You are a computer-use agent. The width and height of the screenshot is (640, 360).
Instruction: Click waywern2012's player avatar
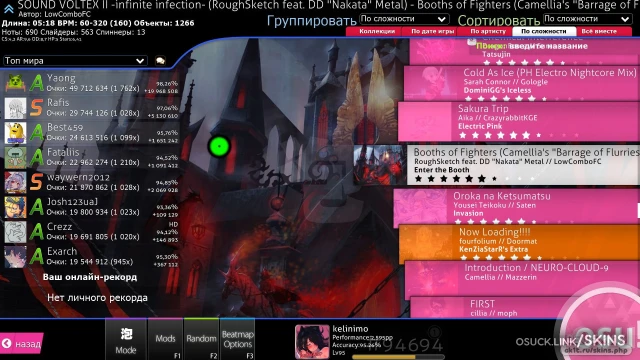(16, 182)
